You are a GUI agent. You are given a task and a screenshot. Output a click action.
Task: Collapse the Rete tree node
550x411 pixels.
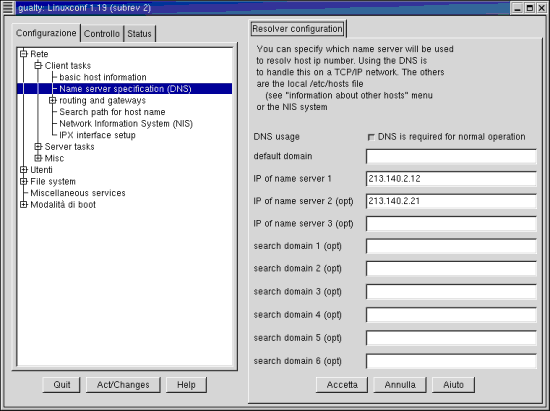click(x=24, y=54)
